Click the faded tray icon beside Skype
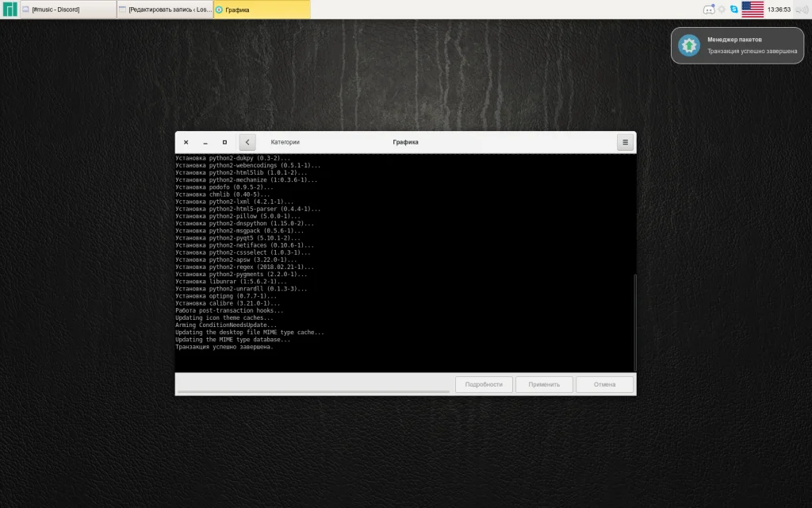 tap(722, 10)
